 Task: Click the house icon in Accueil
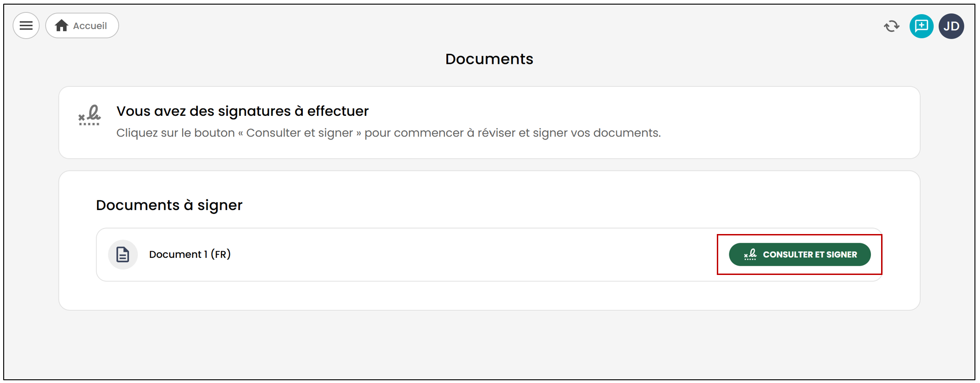pos(62,26)
